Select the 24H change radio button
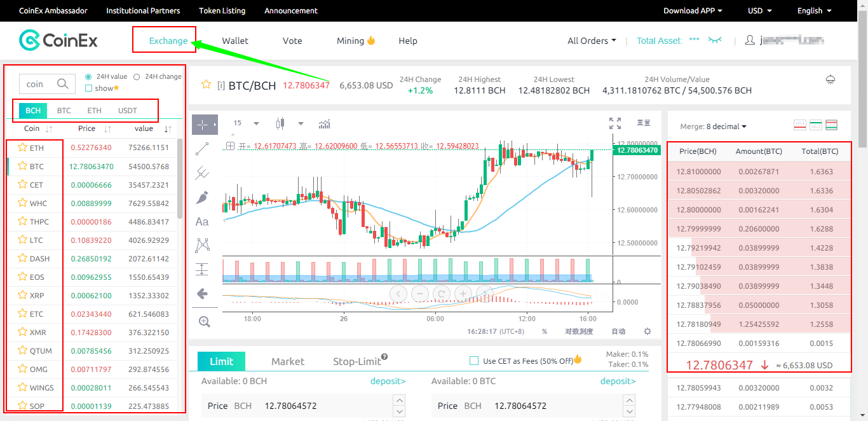This screenshot has width=868, height=421. click(137, 76)
